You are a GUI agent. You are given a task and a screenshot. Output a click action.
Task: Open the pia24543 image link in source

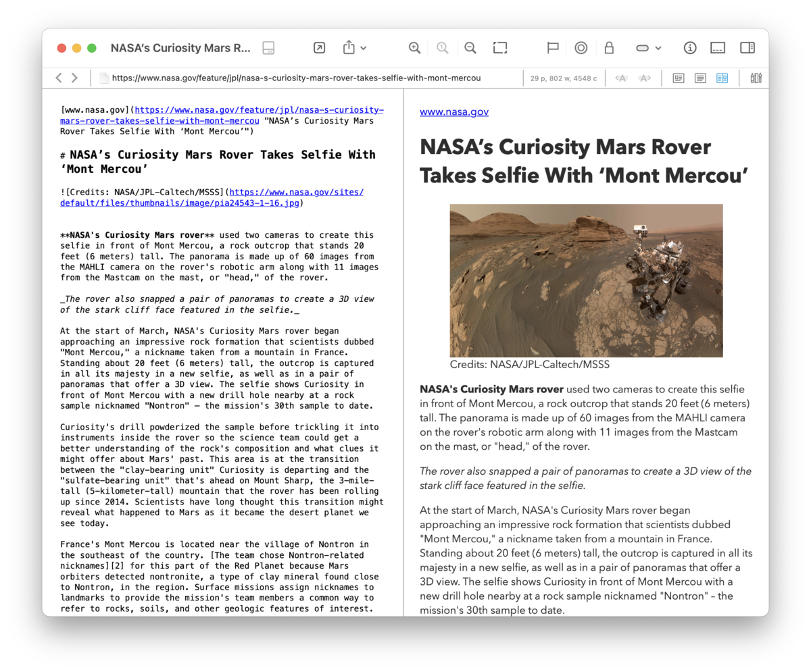(x=212, y=197)
